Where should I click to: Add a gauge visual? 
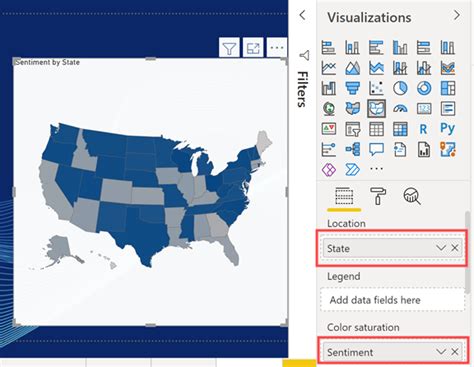[x=400, y=108]
